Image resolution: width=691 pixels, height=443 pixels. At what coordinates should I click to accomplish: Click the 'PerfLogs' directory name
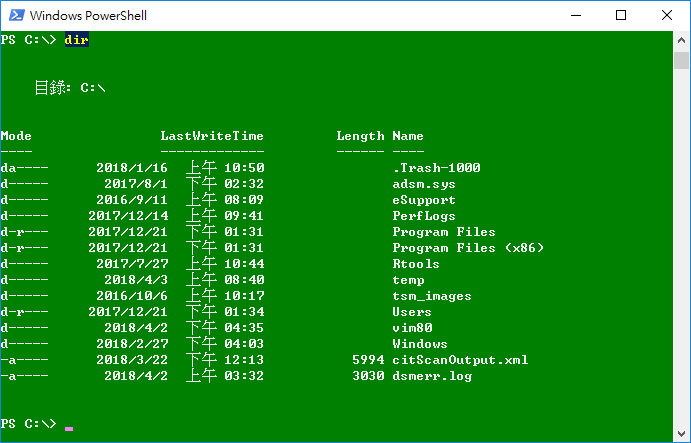424,216
